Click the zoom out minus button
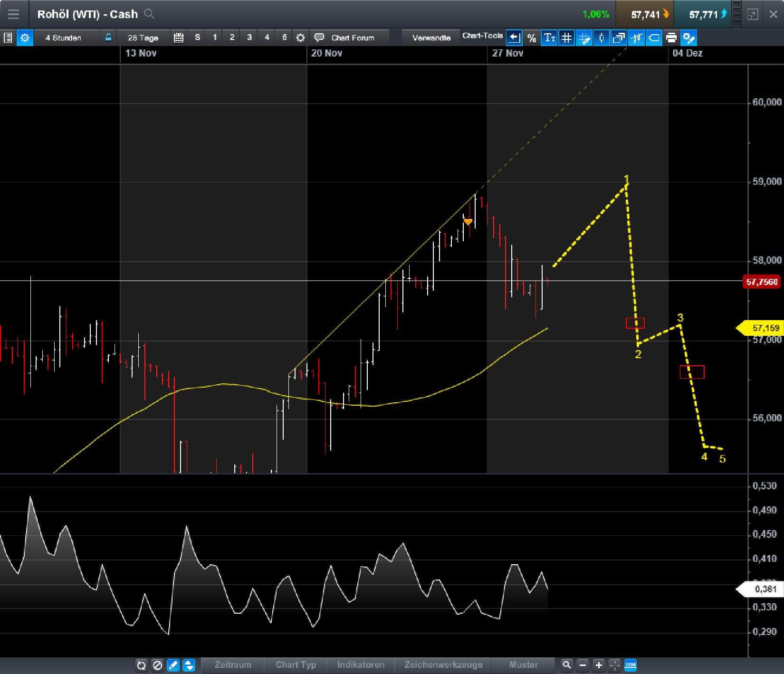Image resolution: width=784 pixels, height=674 pixels. [x=583, y=666]
